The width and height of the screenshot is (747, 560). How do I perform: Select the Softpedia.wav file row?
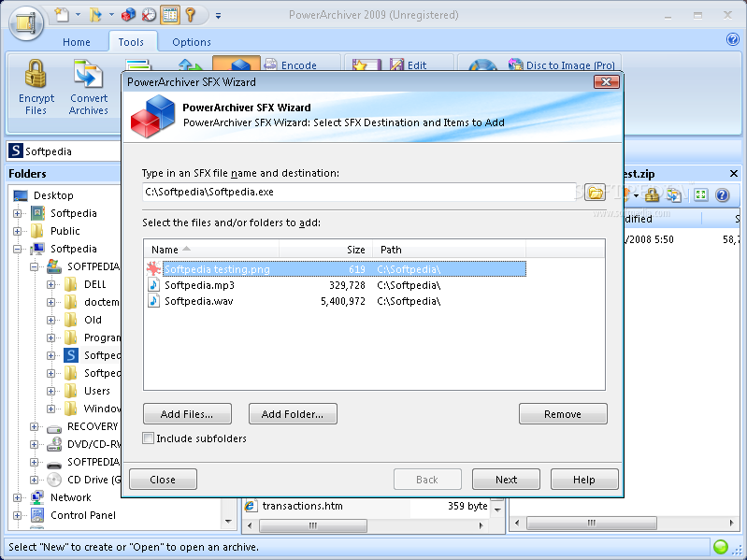click(x=336, y=301)
